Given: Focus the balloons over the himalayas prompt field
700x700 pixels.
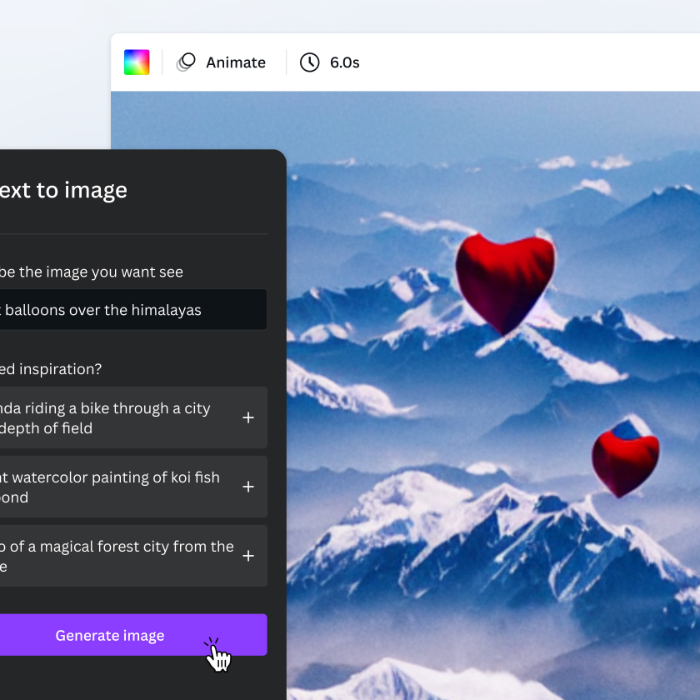Looking at the screenshot, I should click(130, 310).
